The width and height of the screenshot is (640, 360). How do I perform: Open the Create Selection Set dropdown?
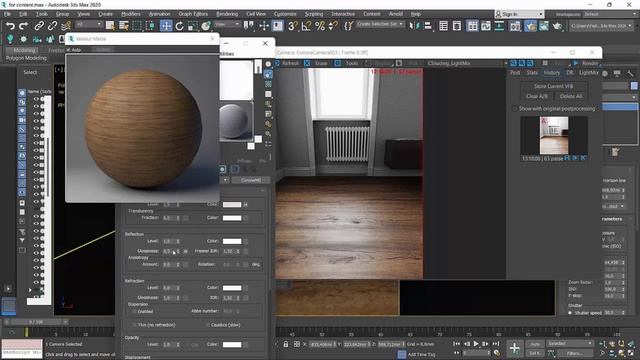(380, 24)
